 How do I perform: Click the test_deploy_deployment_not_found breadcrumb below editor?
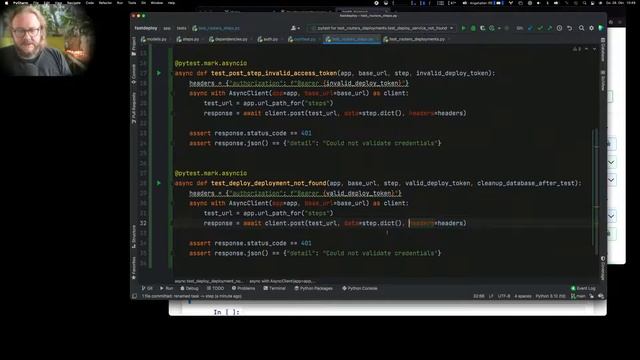point(209,281)
